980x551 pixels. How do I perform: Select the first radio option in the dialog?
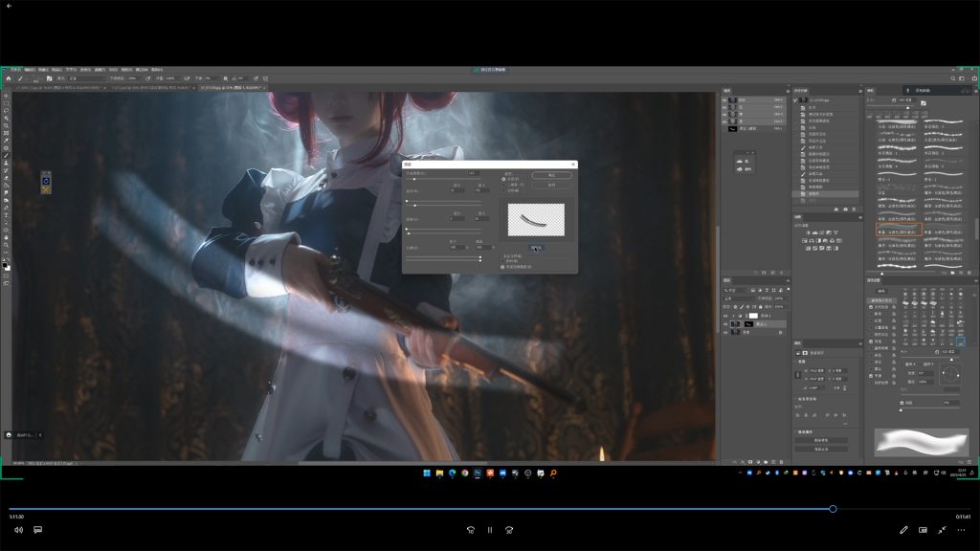[x=504, y=179]
